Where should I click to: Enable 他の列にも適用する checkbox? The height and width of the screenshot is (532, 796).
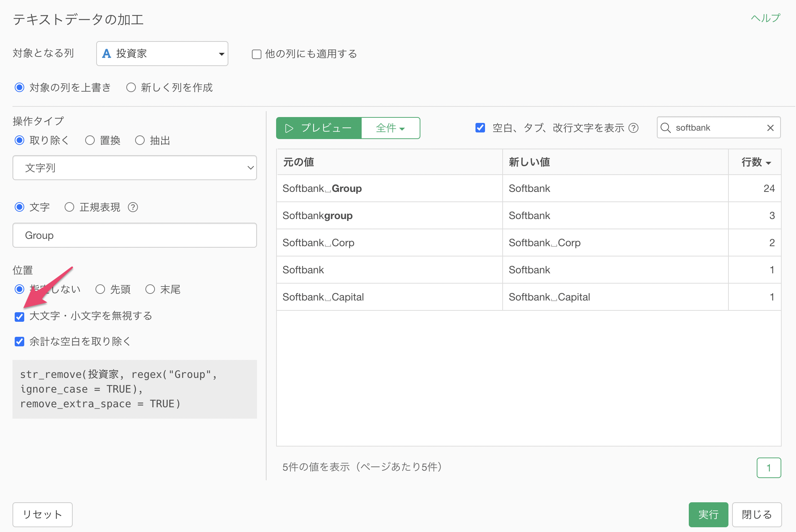pos(256,54)
